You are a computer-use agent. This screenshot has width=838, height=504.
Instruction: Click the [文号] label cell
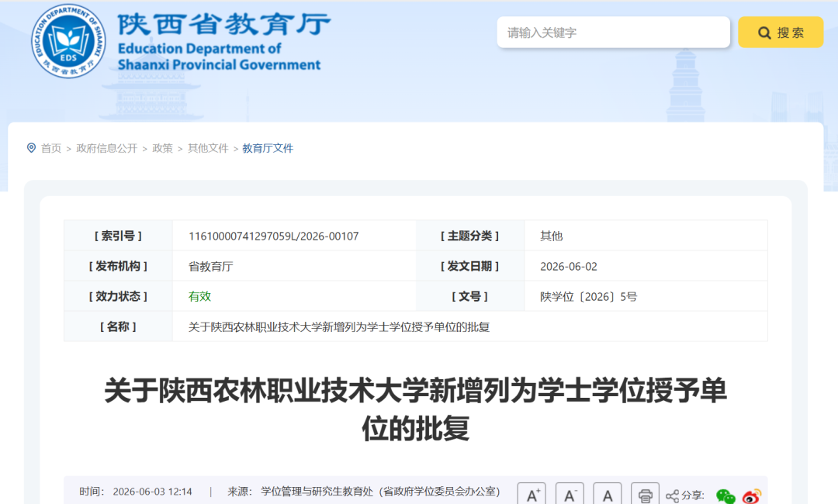pos(469,296)
